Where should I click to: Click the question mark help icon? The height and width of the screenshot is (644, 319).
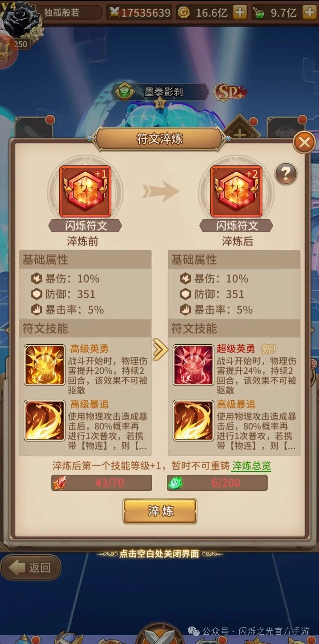[x=286, y=174]
